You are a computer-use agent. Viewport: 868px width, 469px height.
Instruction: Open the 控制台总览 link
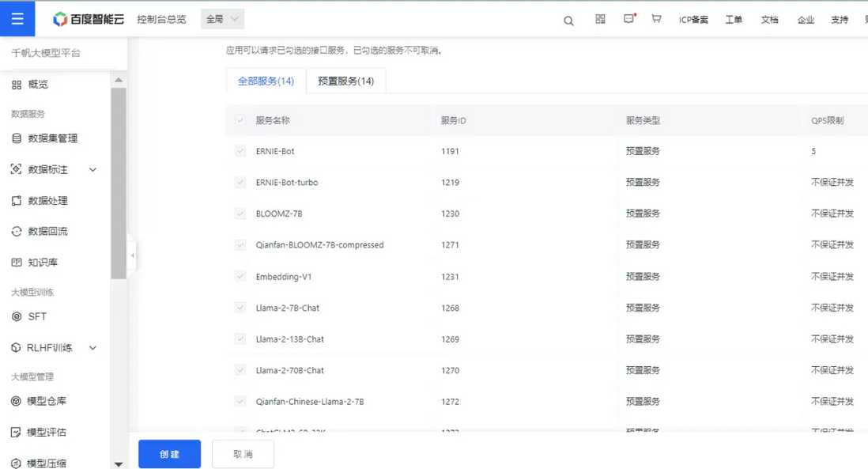coord(161,20)
